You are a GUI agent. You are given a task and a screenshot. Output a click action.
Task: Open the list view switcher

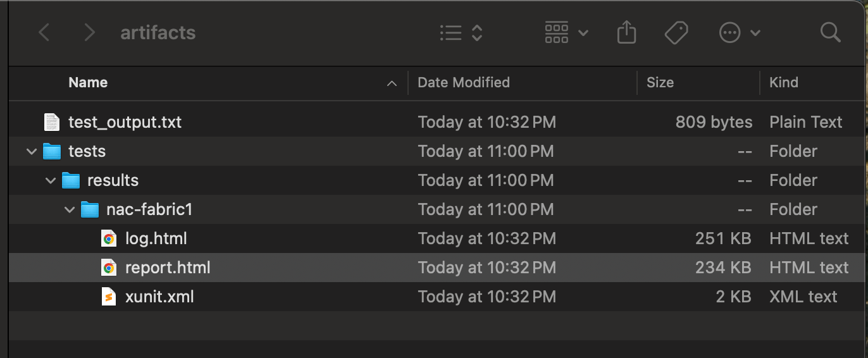462,33
